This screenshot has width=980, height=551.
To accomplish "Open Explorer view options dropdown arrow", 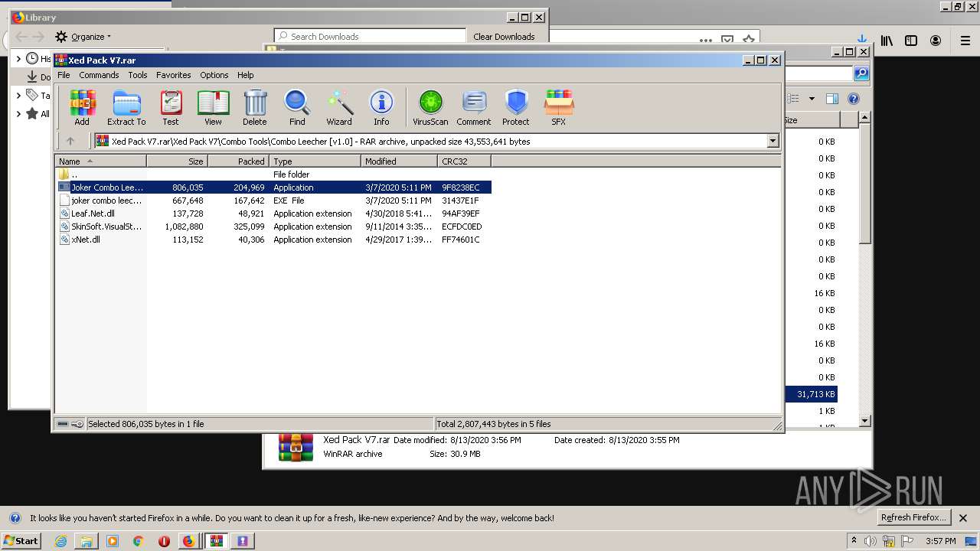I will point(812,98).
